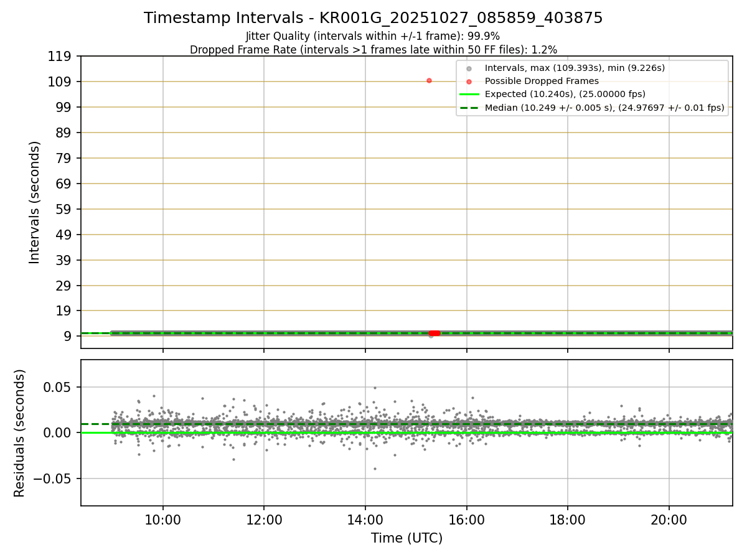Click the 18:00 x-axis tick label

pyautogui.click(x=568, y=520)
